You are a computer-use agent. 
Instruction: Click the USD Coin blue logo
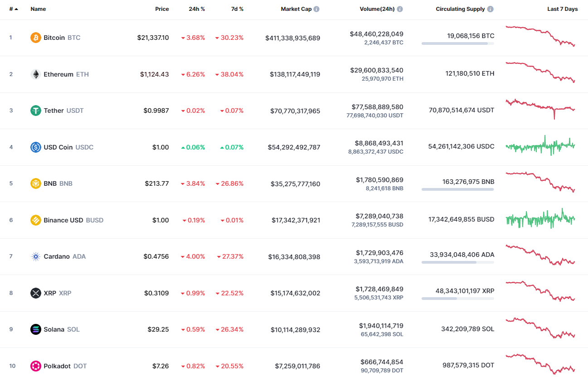point(35,147)
